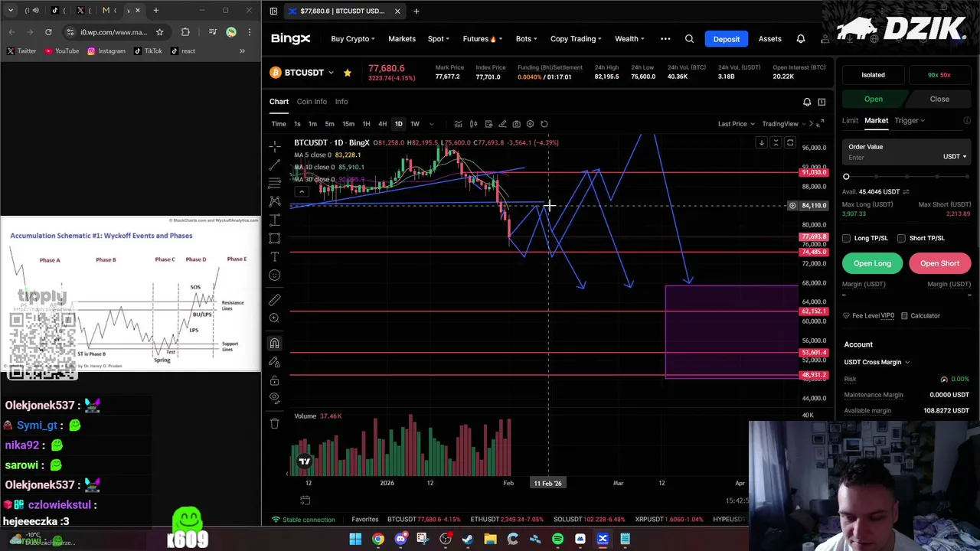Change the candlestick chart style

pos(473,124)
